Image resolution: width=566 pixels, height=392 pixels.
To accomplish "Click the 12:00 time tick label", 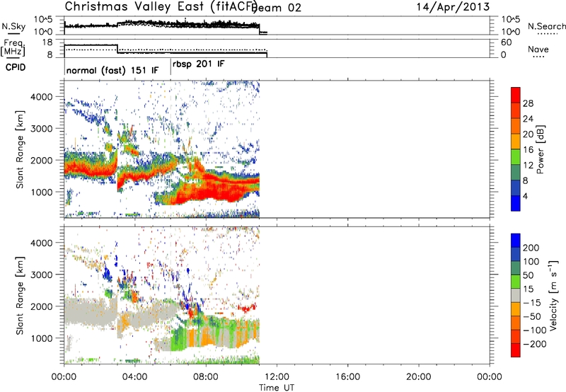I will click(x=277, y=377).
